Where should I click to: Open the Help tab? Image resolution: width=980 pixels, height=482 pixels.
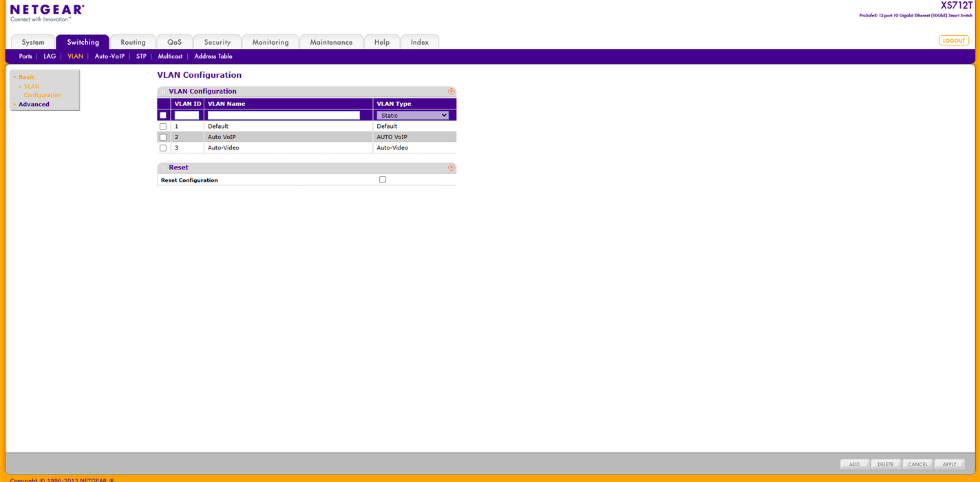pos(382,42)
